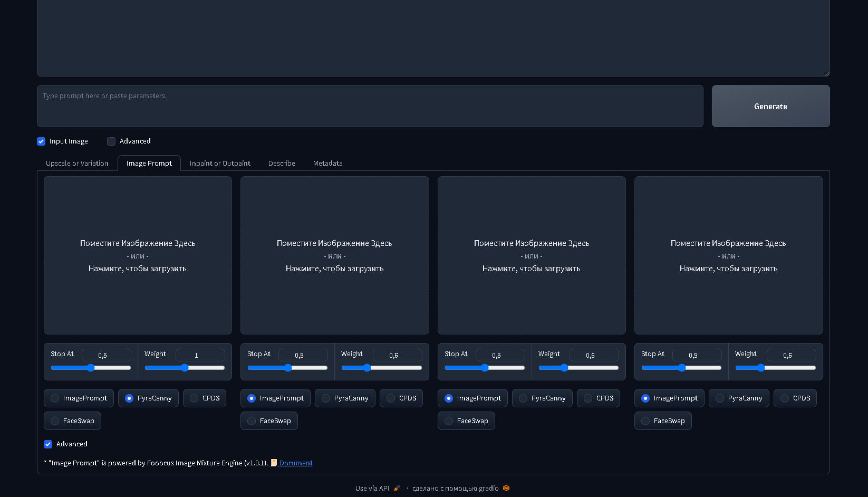Click the orange Gradio logo icon

click(506, 489)
